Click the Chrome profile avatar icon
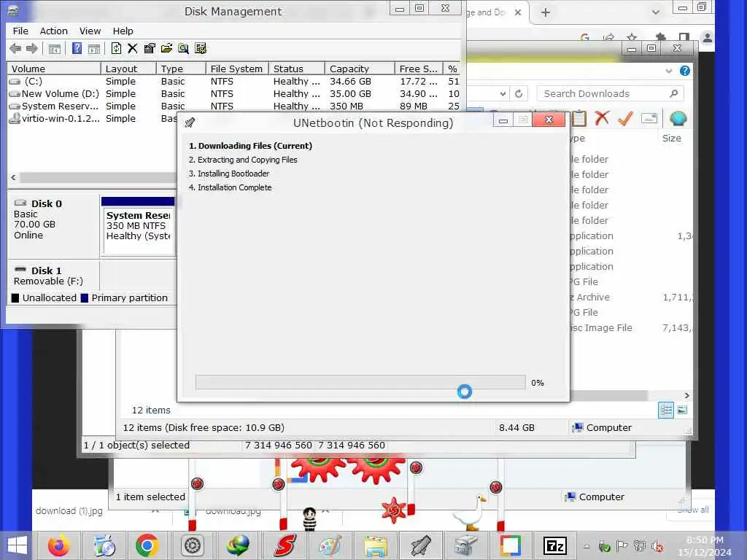Screen dimensions: 747x560 click(x=707, y=38)
